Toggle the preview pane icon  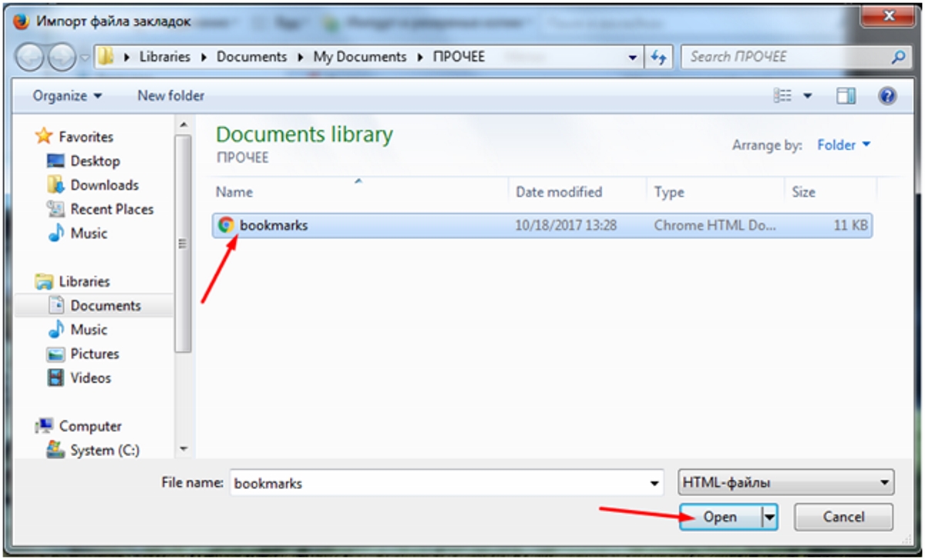(x=846, y=96)
